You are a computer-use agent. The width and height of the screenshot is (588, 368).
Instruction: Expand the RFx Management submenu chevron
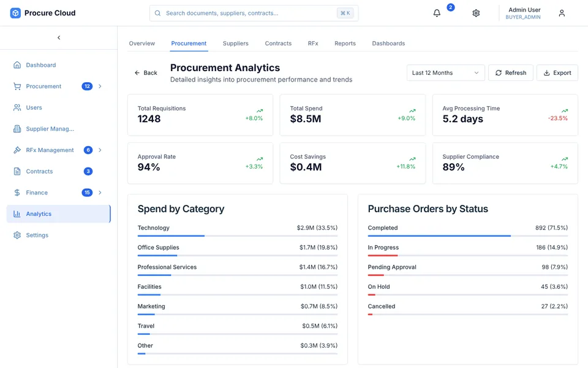100,150
